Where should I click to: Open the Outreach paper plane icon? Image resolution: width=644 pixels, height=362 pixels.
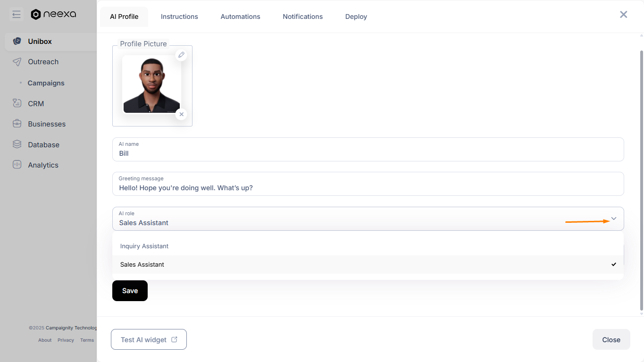[x=17, y=62]
